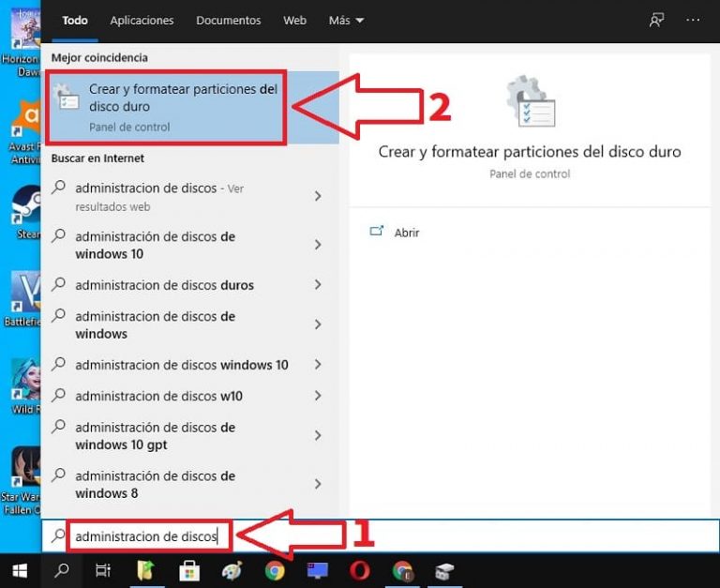Select suggestion 'administración de discos de windows 10'

pyautogui.click(x=156, y=245)
